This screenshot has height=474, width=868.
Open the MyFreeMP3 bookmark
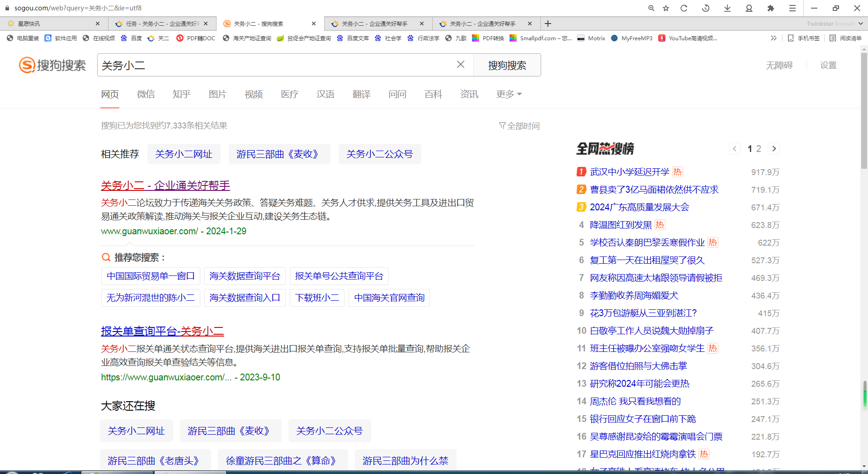click(x=632, y=38)
